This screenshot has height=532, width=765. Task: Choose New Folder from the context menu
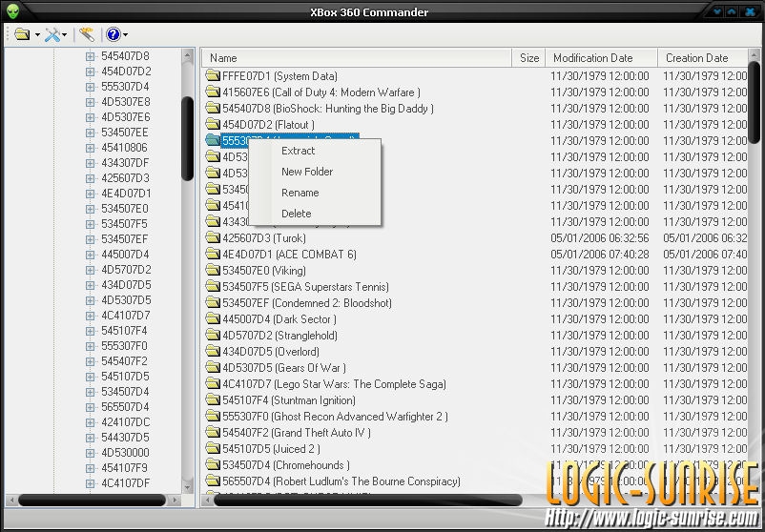(x=307, y=172)
